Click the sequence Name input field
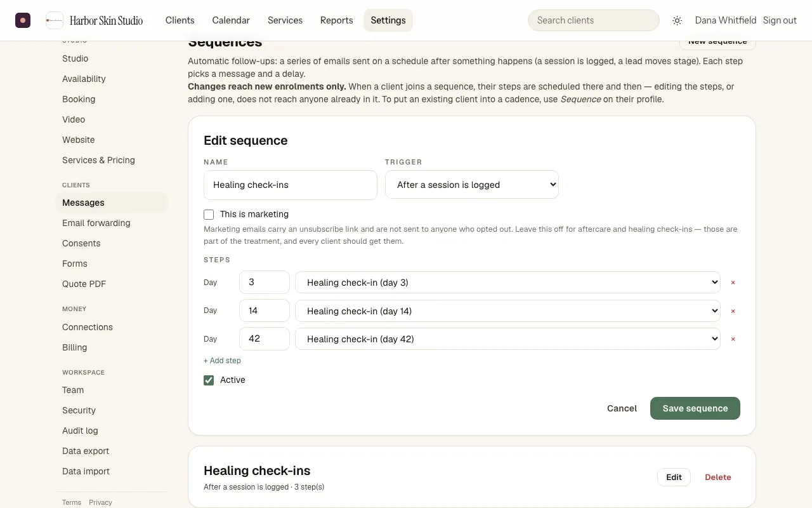 291,185
